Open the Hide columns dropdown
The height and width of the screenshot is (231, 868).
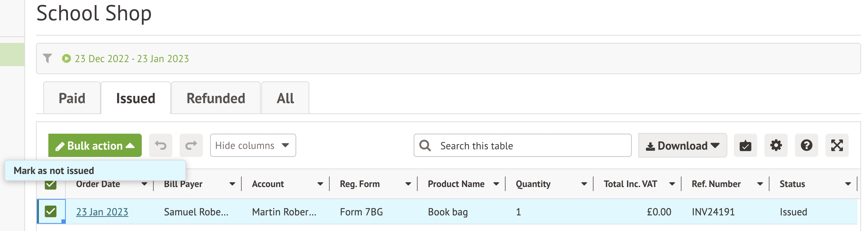click(253, 145)
